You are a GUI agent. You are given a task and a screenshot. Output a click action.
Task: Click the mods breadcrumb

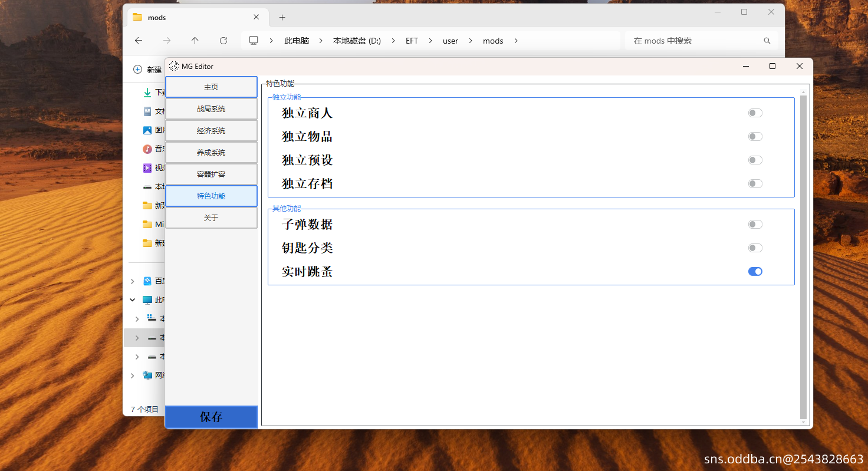pyautogui.click(x=493, y=41)
